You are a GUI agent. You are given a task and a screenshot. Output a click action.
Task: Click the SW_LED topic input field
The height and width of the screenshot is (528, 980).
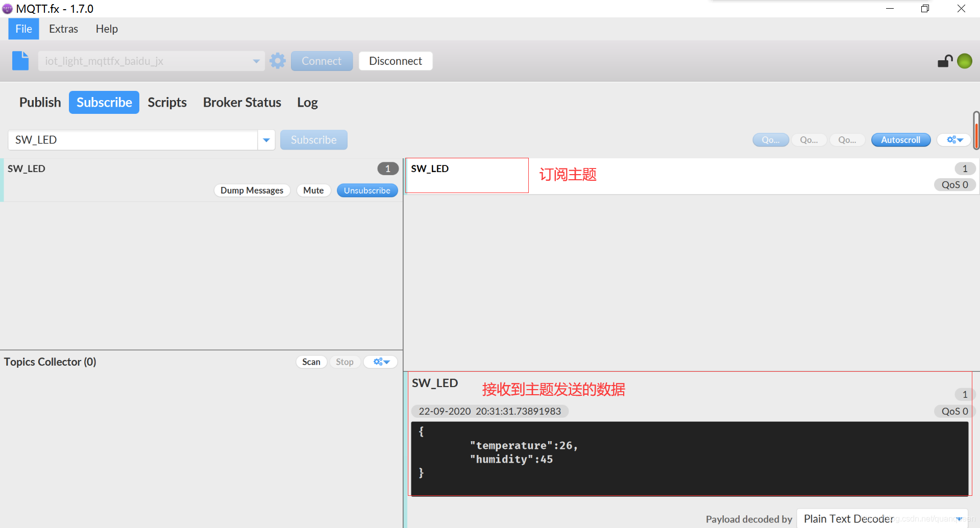click(x=133, y=140)
